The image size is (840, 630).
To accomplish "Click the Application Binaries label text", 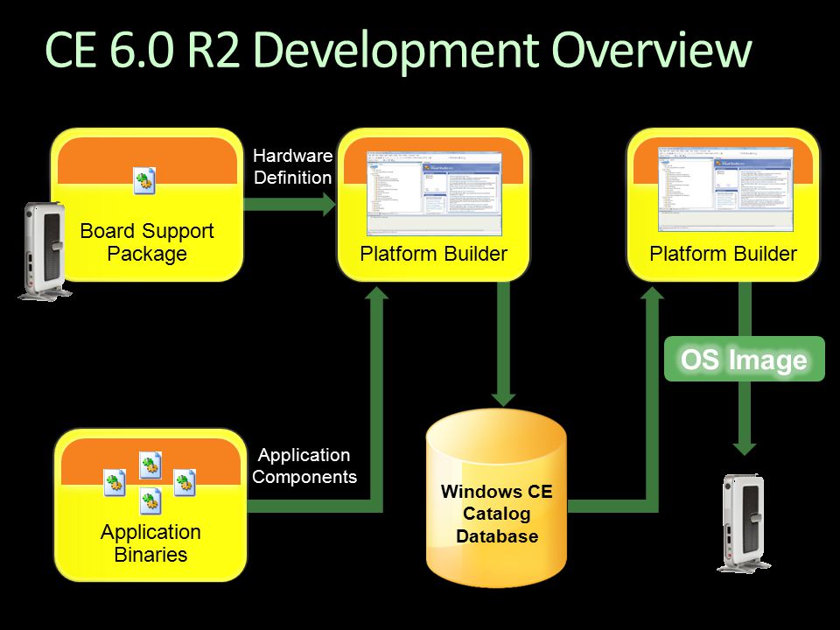I will [x=150, y=542].
